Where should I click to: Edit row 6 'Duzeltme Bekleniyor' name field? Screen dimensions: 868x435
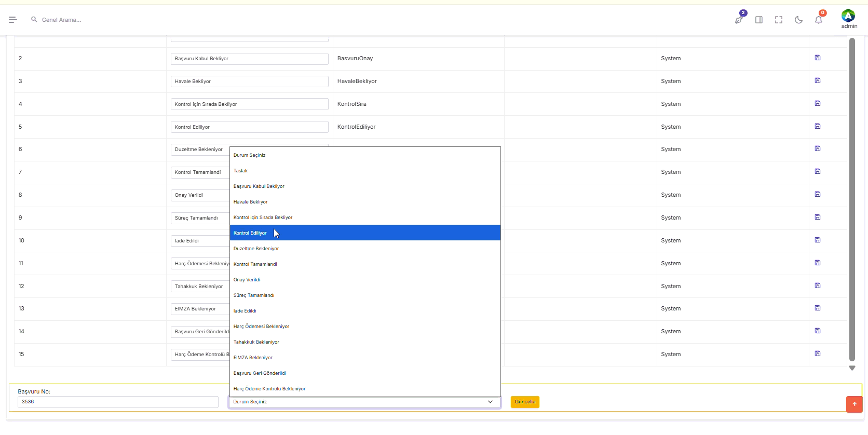[x=200, y=149]
